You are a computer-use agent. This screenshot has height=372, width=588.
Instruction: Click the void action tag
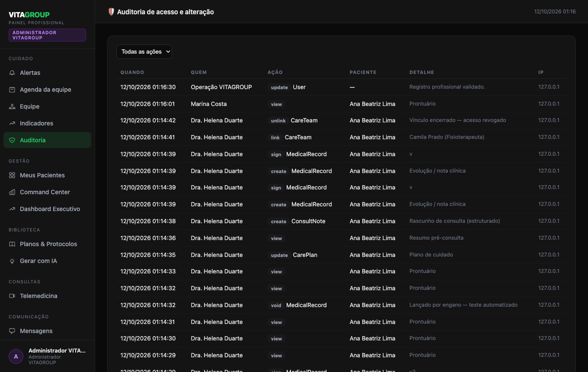(x=276, y=305)
